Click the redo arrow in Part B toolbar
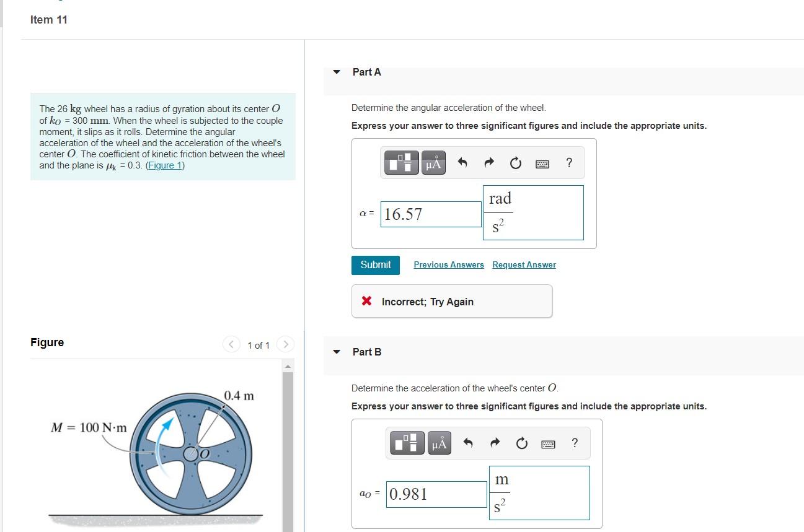Image resolution: width=804 pixels, height=532 pixels. click(495, 443)
